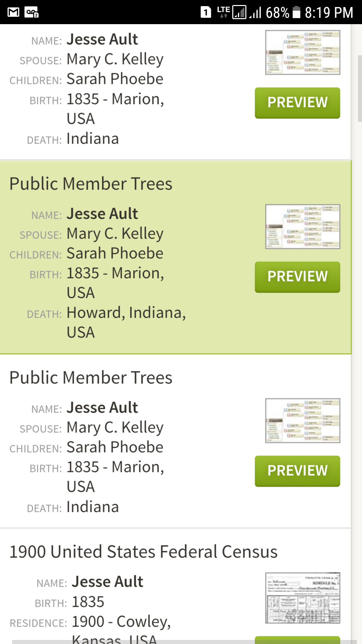
Task: Preview the third Jesse Ault tree record
Action: [297, 471]
